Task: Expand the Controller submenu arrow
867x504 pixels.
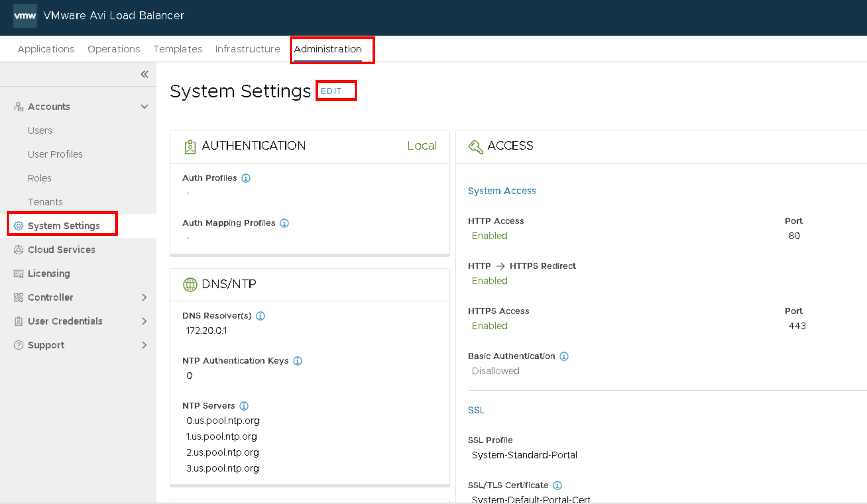Action: pos(144,297)
